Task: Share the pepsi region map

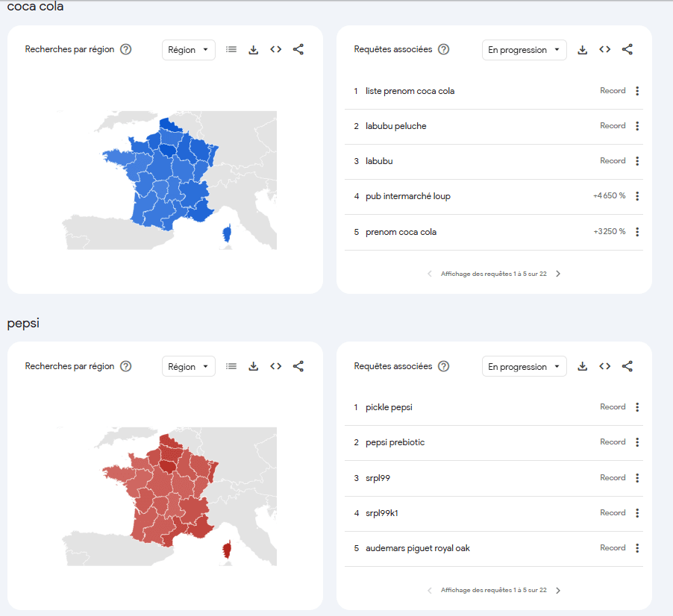Action: (298, 366)
